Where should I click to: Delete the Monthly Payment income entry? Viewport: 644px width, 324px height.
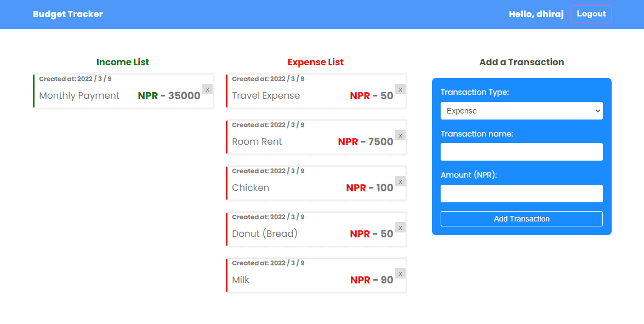pyautogui.click(x=207, y=89)
